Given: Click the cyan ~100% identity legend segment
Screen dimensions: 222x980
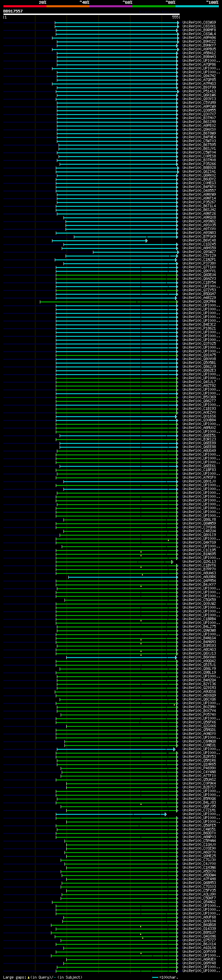Looking at the screenshot, I should coord(197,6).
